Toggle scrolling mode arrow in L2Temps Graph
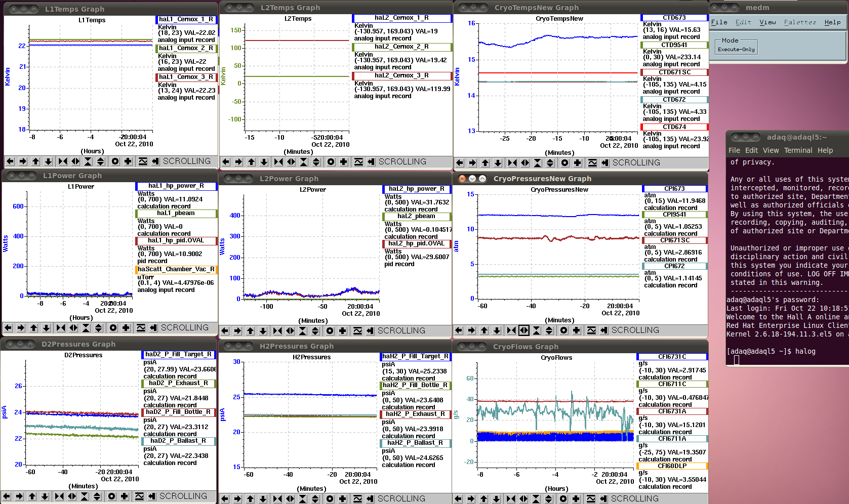Screen dimensions: 849x504 (371, 162)
